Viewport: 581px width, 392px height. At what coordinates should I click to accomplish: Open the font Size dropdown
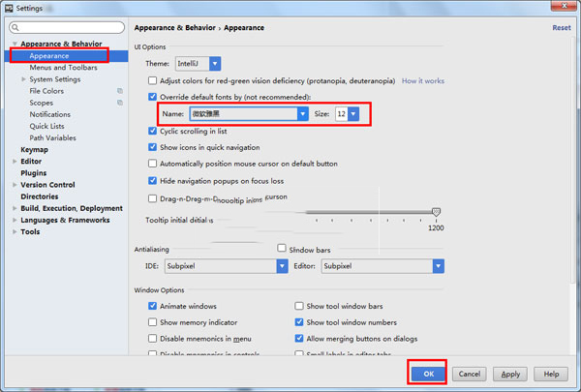point(353,114)
